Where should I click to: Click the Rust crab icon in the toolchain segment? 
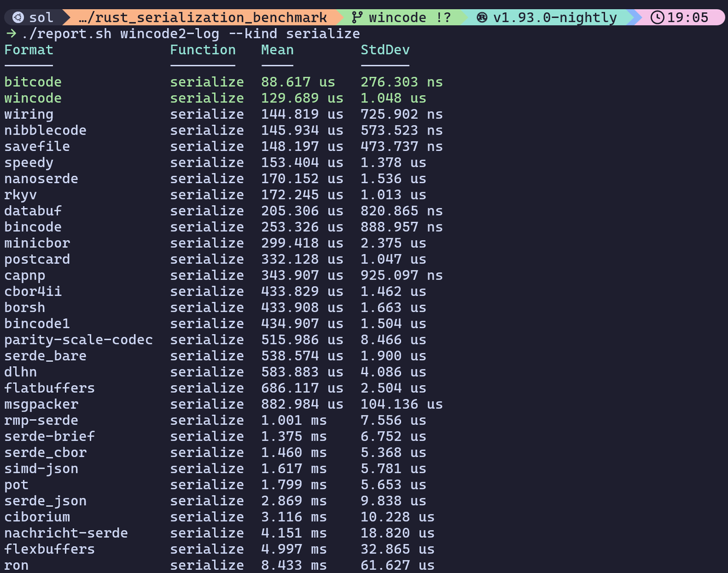(482, 17)
